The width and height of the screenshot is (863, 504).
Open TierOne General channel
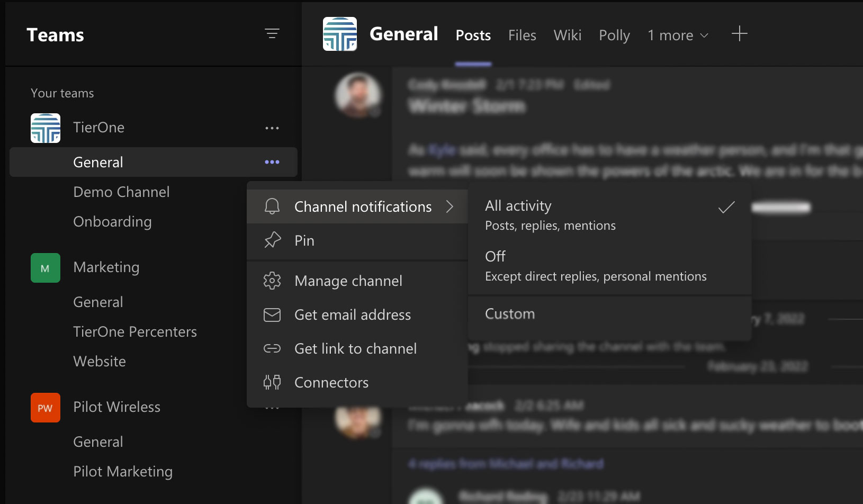pos(154,162)
